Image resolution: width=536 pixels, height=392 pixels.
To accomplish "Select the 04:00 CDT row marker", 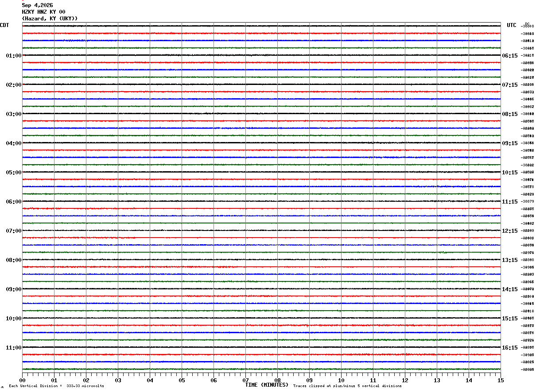I will pos(14,143).
